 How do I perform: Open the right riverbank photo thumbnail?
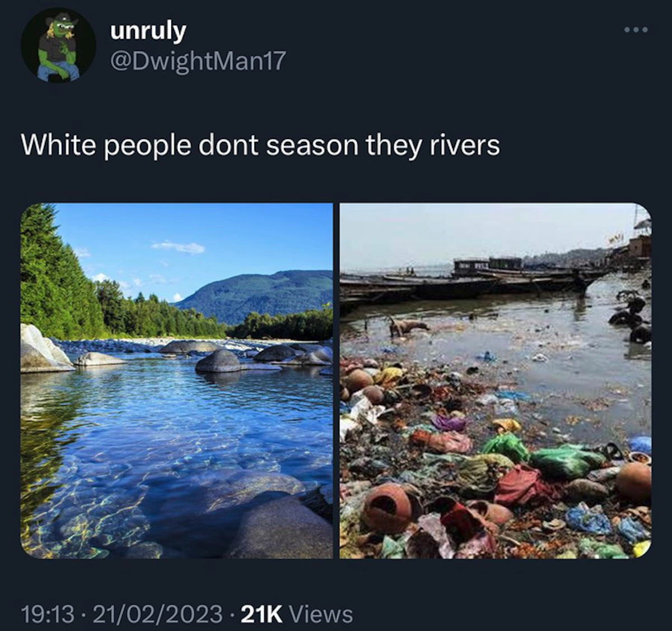[496, 381]
